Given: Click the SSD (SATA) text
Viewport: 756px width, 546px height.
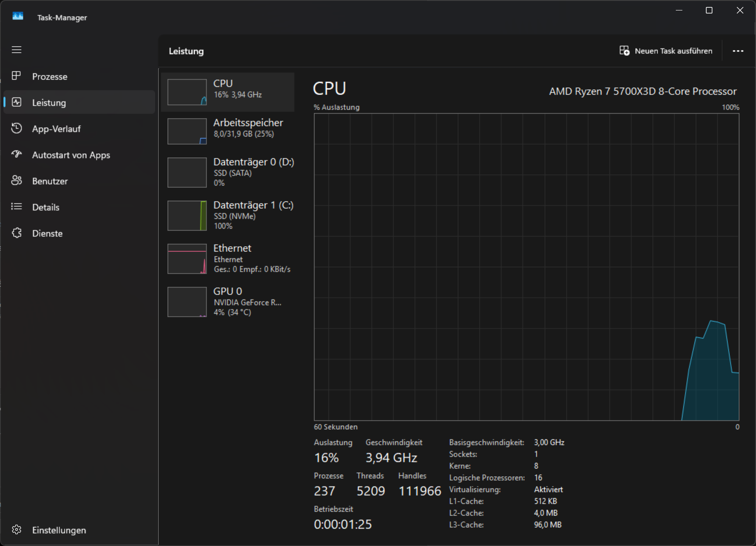Looking at the screenshot, I should (x=233, y=173).
